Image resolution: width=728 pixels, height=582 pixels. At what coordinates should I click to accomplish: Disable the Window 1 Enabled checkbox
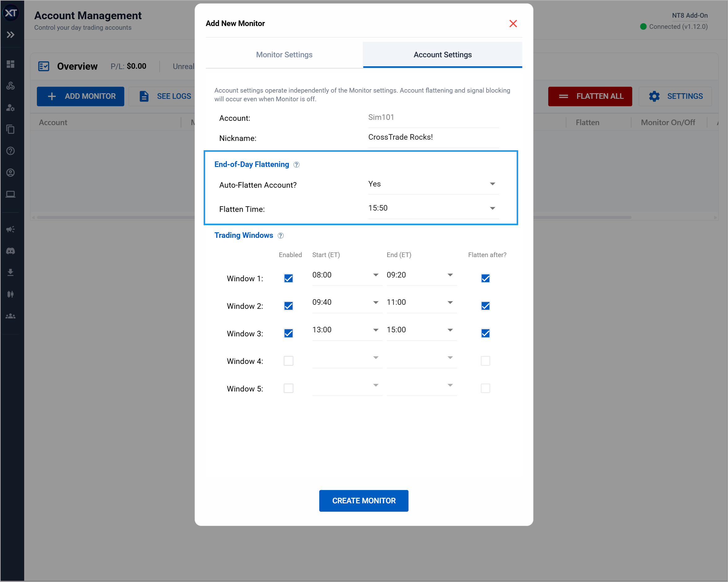pos(288,278)
